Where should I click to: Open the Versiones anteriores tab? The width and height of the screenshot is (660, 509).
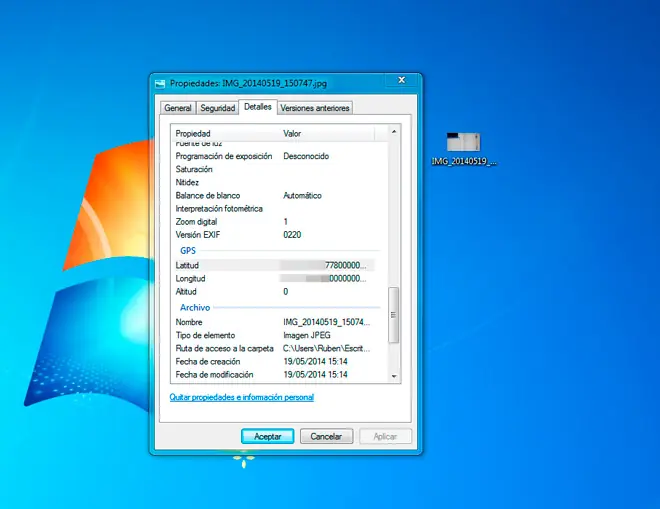point(315,108)
